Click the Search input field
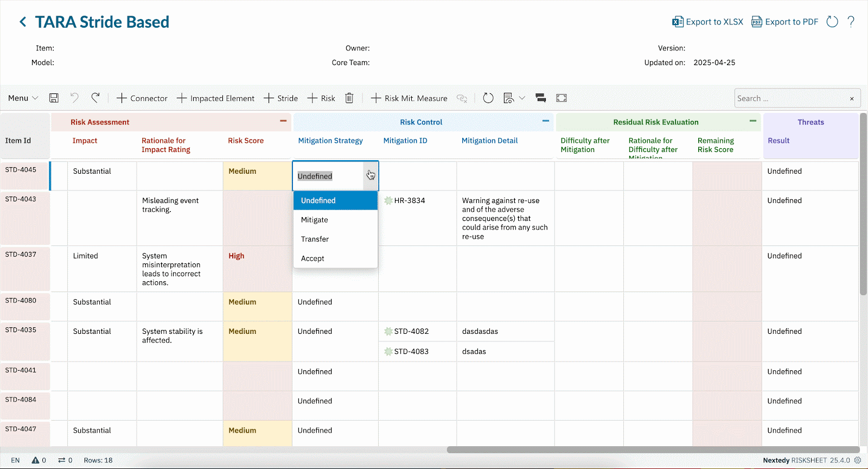The height and width of the screenshot is (469, 868). (x=789, y=98)
